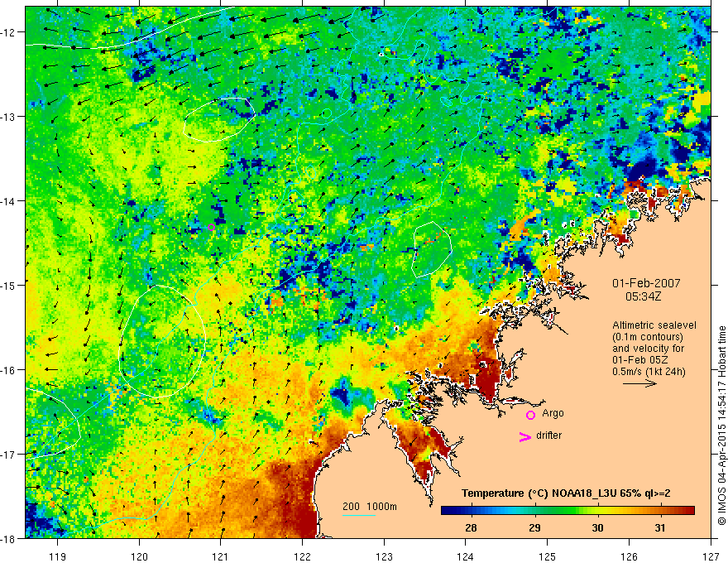
Task: Click latitude axis label -18
Action: 8,538
